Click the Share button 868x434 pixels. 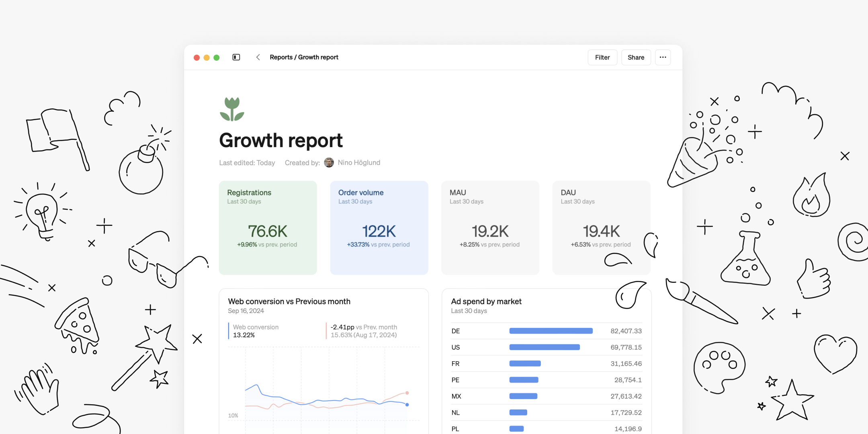pyautogui.click(x=636, y=57)
